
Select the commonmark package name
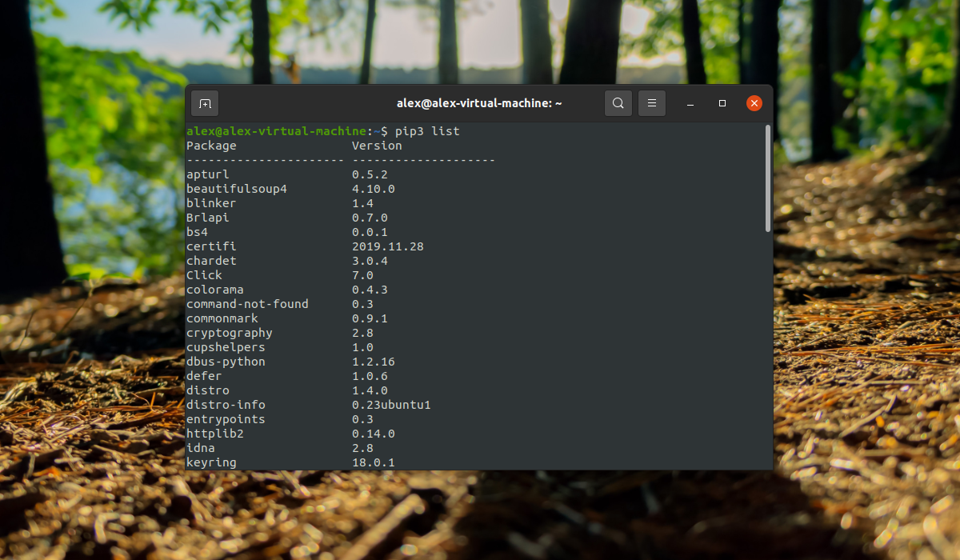[222, 318]
